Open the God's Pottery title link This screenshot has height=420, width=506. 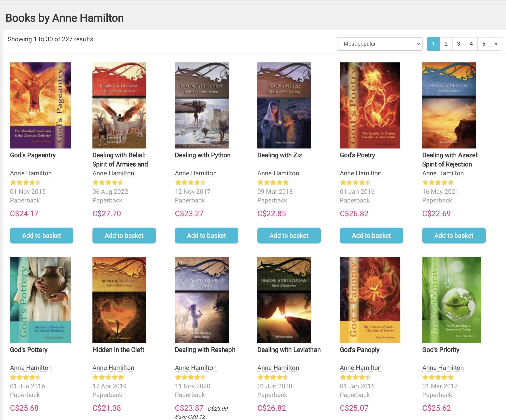[x=29, y=350]
